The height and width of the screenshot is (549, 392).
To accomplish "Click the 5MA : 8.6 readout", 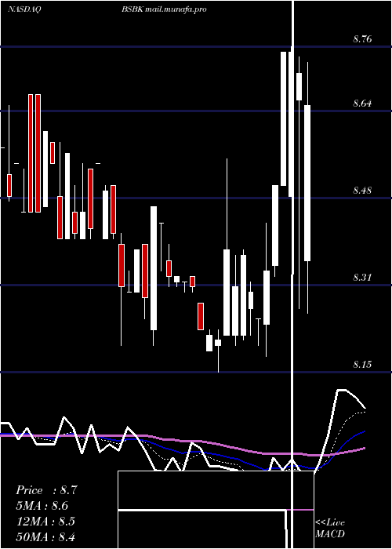I will 42,506.
